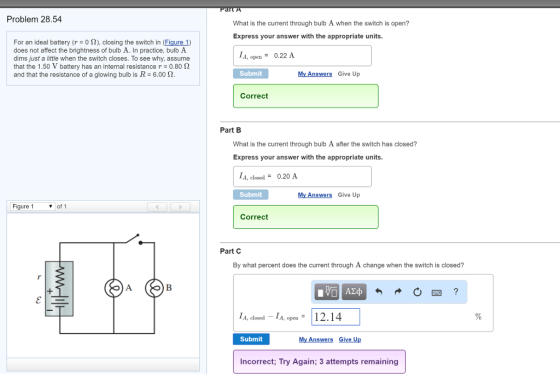Screen dimensions: 560x374
Task: Click the percent unit label in Part C
Action: (478, 316)
